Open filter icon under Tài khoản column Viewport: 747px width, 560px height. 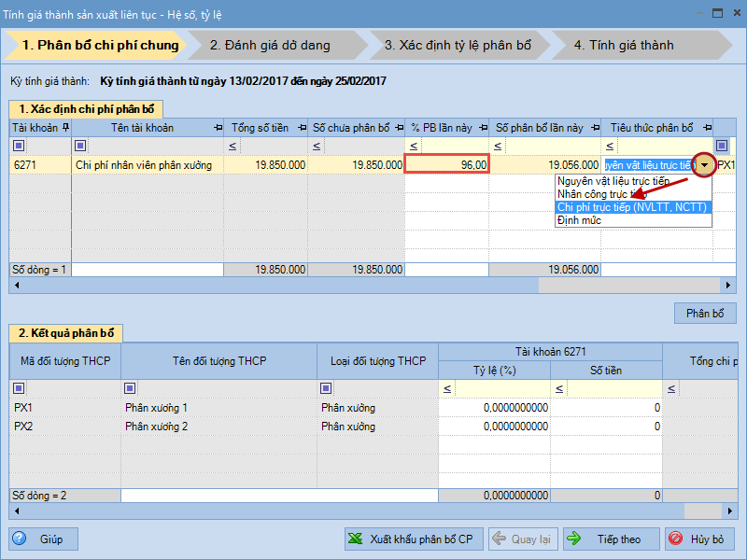pyautogui.click(x=19, y=146)
